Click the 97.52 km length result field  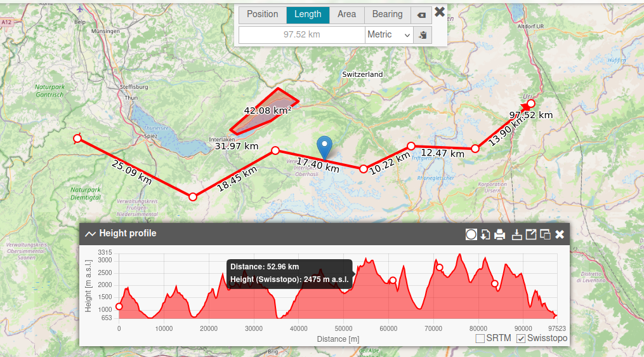point(301,35)
